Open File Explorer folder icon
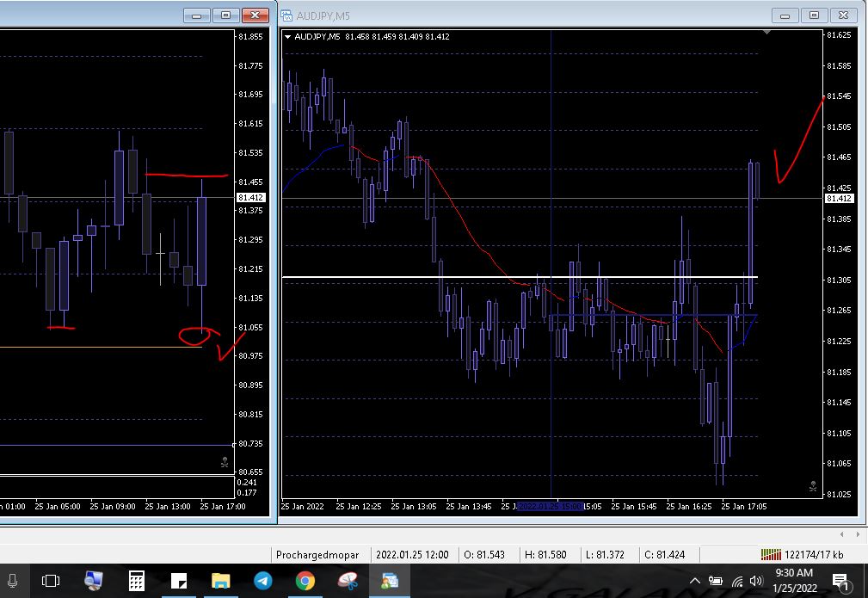 [221, 580]
